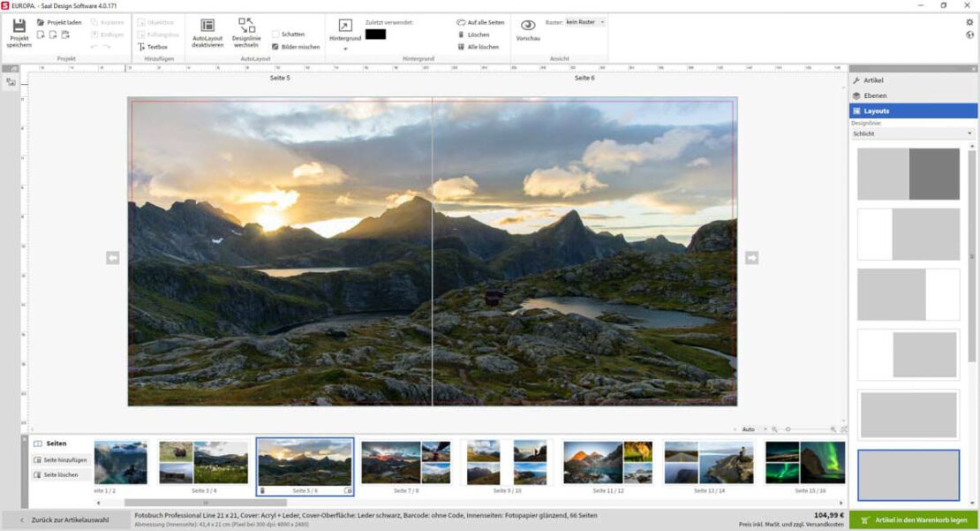Select the black recently used background color
The height and width of the screenshot is (531, 980).
coord(375,34)
